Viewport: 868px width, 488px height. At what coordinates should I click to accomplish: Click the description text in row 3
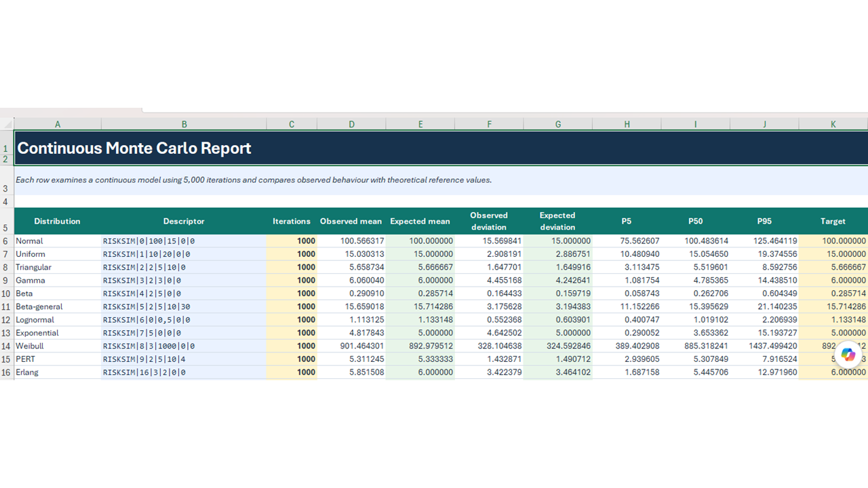tap(254, 180)
